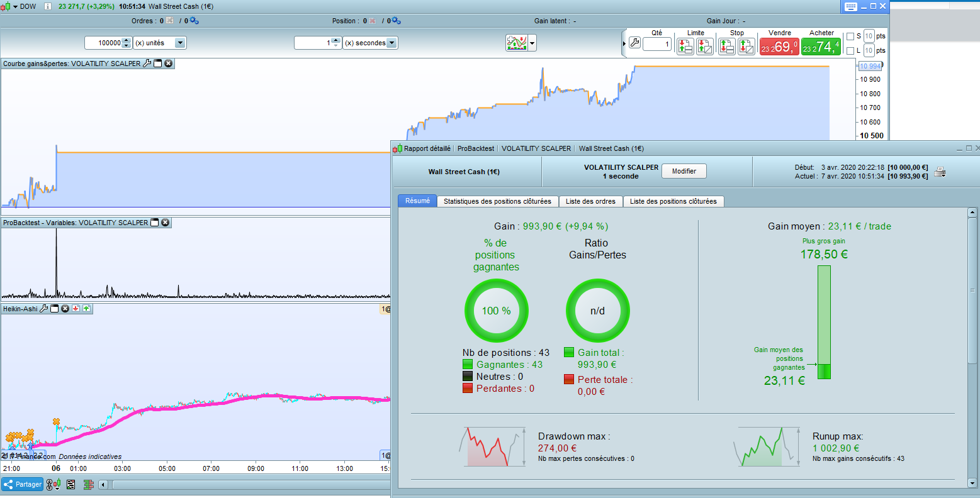Detach the Courbe gains&pertes panel window icon

158,64
